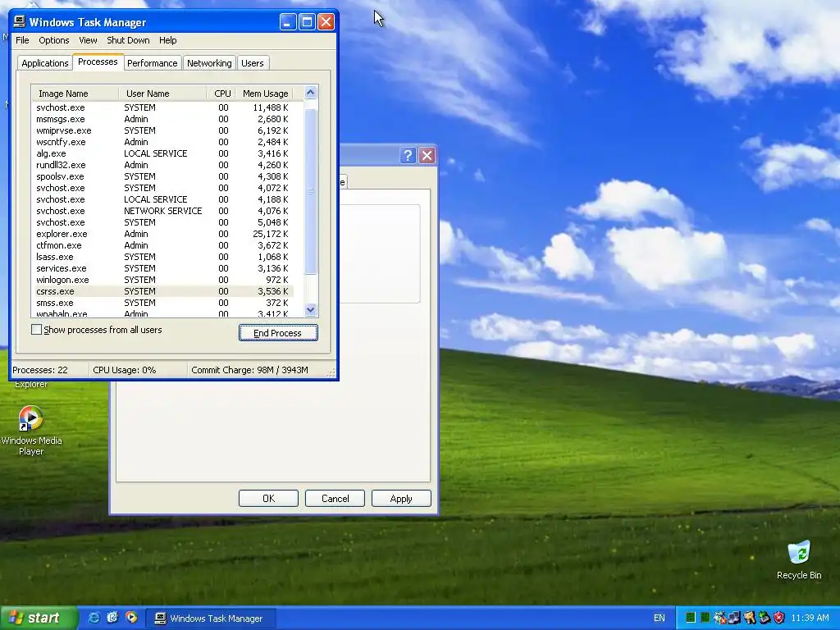
Task: Click network connection tray icon
Action: coord(734,618)
